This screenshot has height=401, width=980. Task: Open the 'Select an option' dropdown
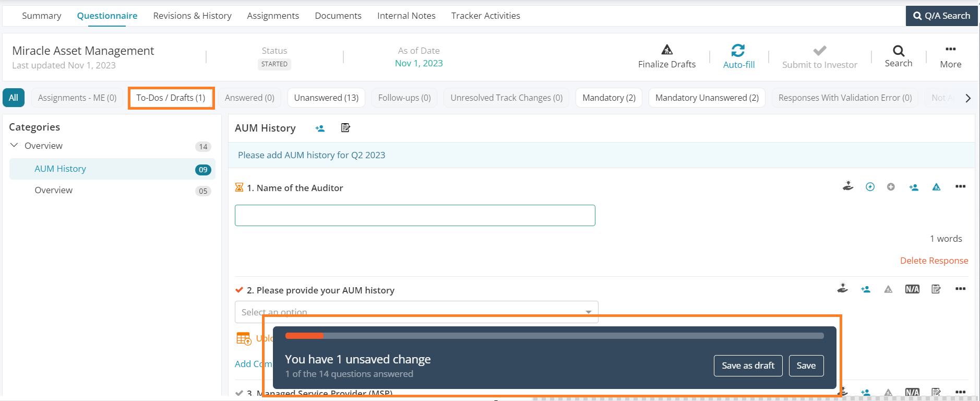coord(416,312)
